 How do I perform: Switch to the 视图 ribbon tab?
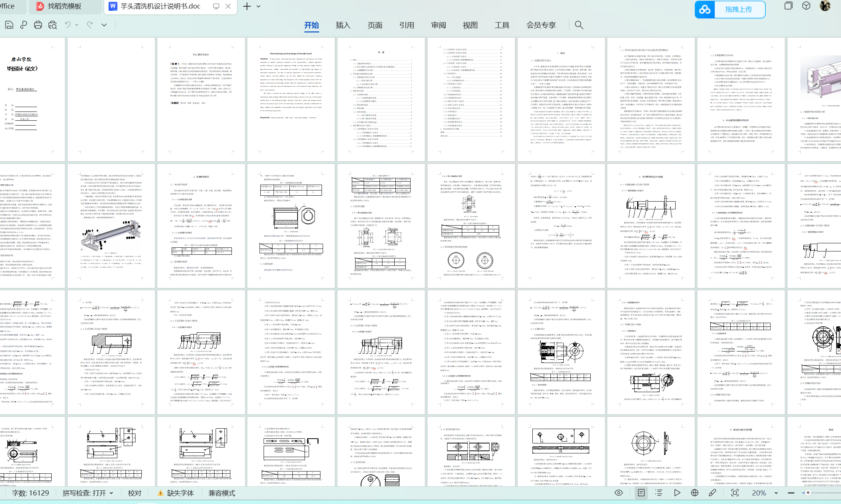click(470, 25)
